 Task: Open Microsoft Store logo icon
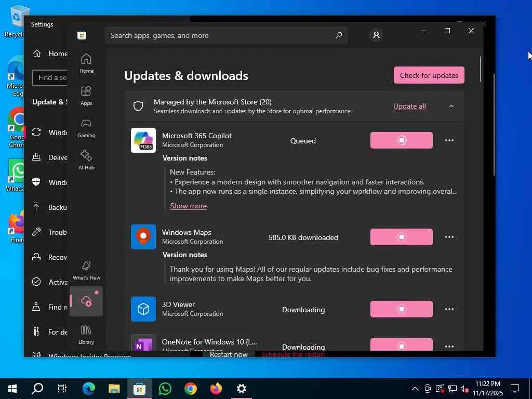[x=82, y=35]
